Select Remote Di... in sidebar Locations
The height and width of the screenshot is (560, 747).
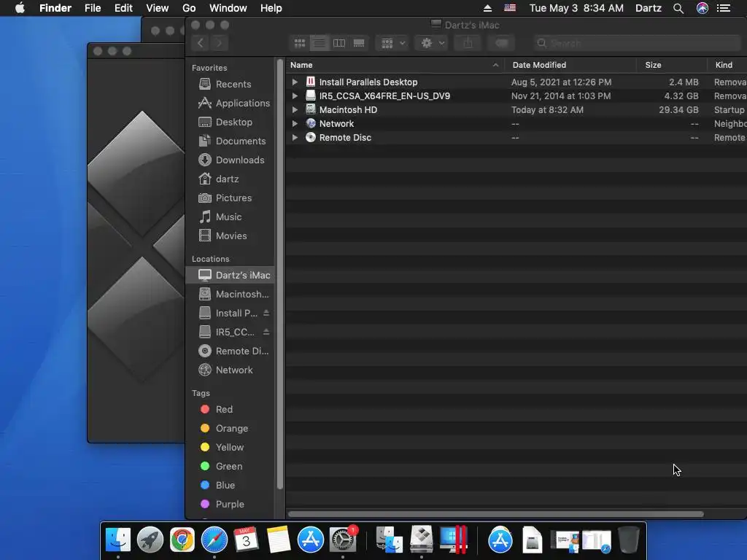tap(230, 351)
